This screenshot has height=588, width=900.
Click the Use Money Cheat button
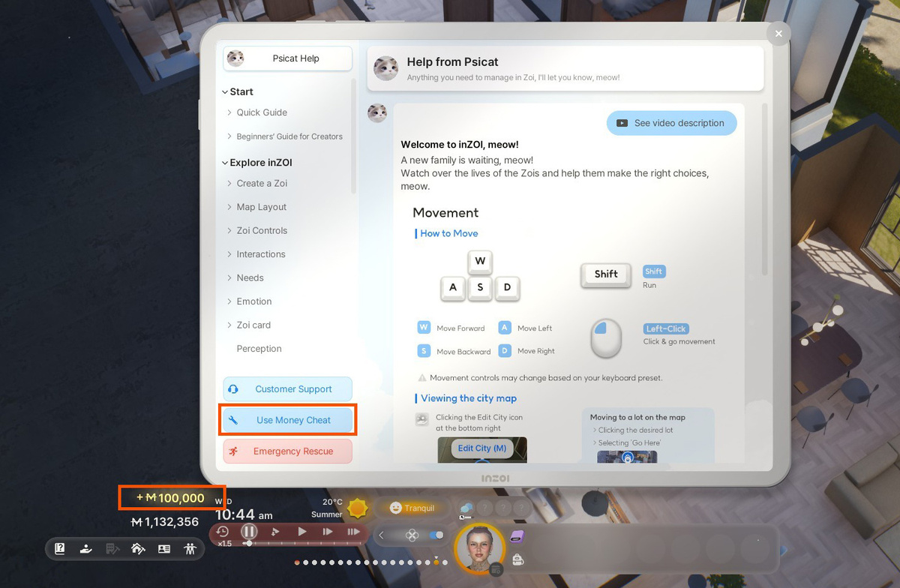tap(288, 420)
